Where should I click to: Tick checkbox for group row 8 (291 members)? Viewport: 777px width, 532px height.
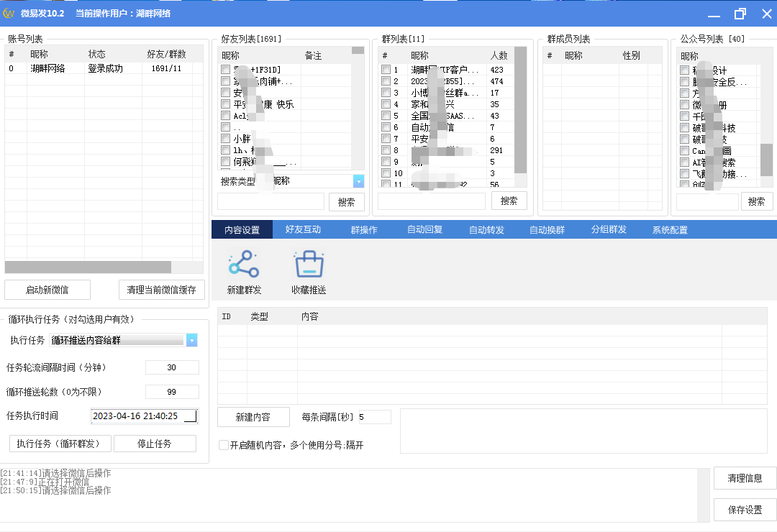point(386,150)
